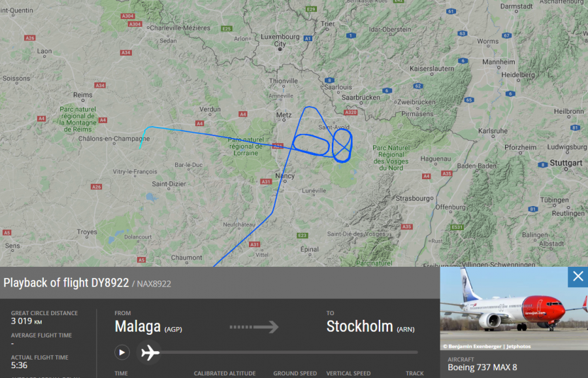The image size is (588, 378).
Task: Click the airplane icon on the playback timeline
Action: [150, 353]
